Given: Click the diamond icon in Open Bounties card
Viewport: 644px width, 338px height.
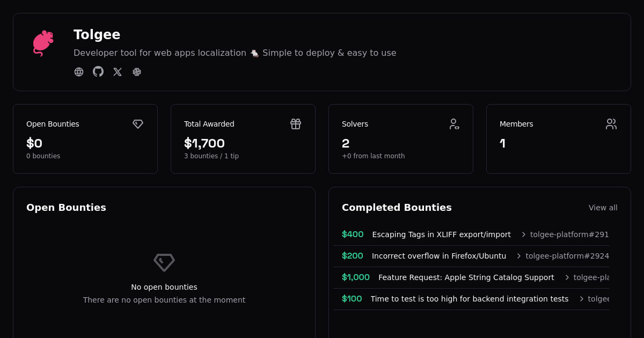Looking at the screenshot, I should (x=138, y=124).
